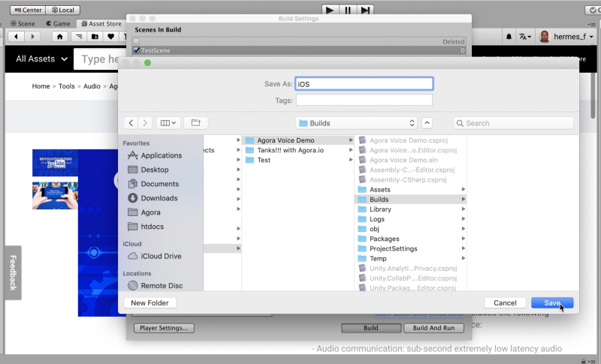Select Desktop in Favorites sidebar
The height and width of the screenshot is (364, 601).
155,170
